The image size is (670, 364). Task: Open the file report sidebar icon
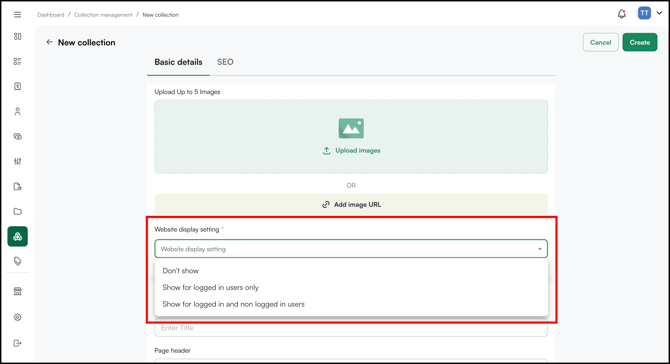pos(18,186)
